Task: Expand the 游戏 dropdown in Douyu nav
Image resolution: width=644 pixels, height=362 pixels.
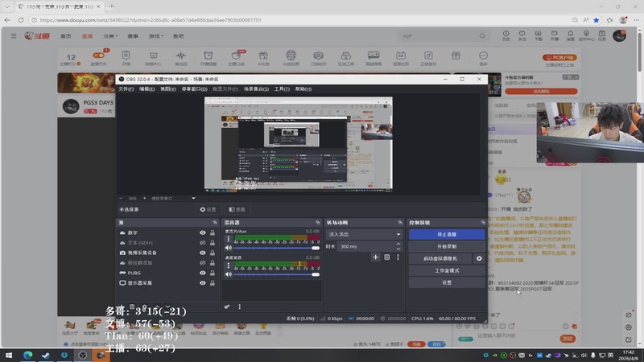Action: click(x=155, y=36)
